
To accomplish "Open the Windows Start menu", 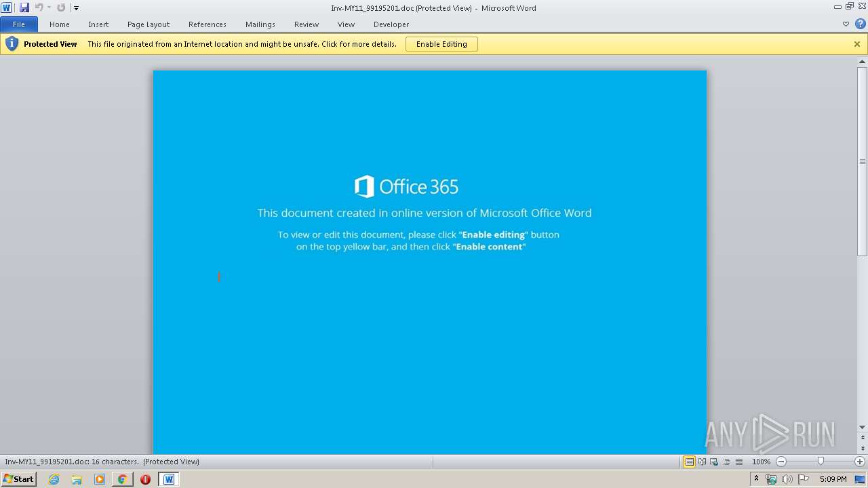I will 19,479.
